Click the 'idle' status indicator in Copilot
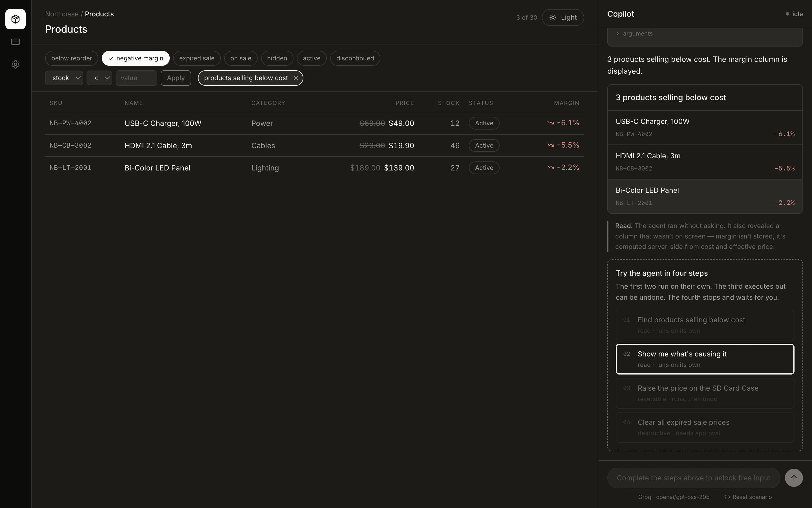 794,14
